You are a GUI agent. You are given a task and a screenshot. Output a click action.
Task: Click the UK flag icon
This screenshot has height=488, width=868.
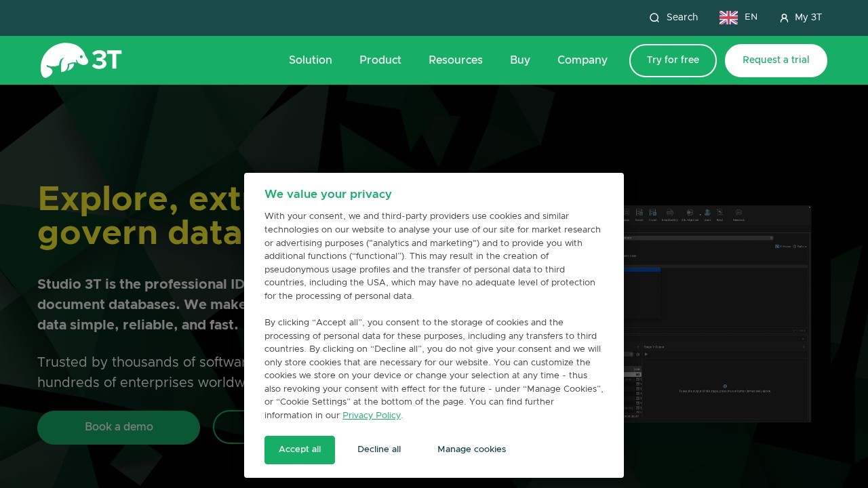728,18
